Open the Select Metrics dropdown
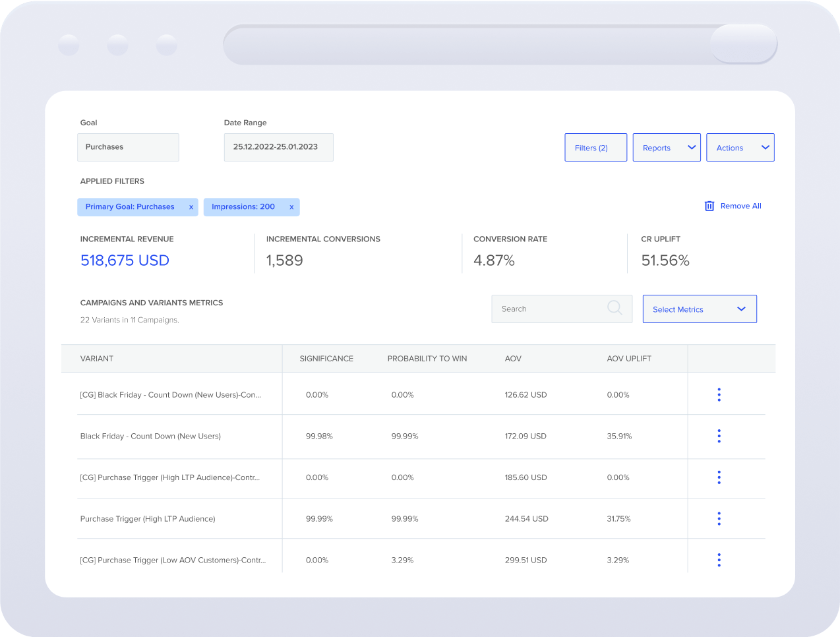840x637 pixels. 699,309
